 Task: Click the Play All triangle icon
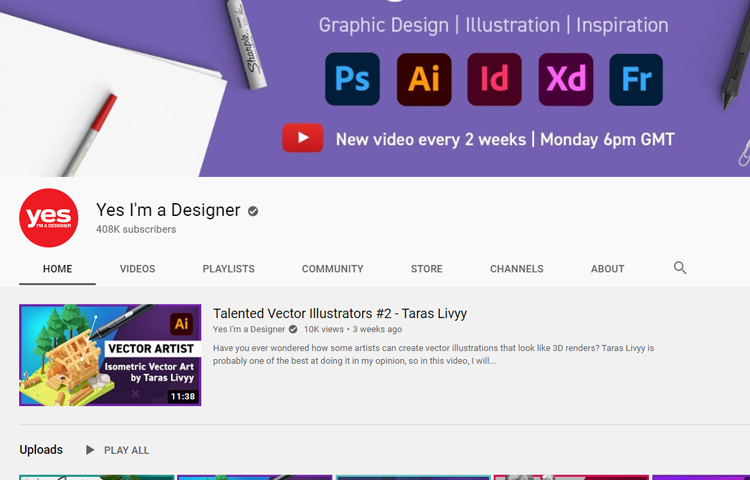tap(89, 450)
